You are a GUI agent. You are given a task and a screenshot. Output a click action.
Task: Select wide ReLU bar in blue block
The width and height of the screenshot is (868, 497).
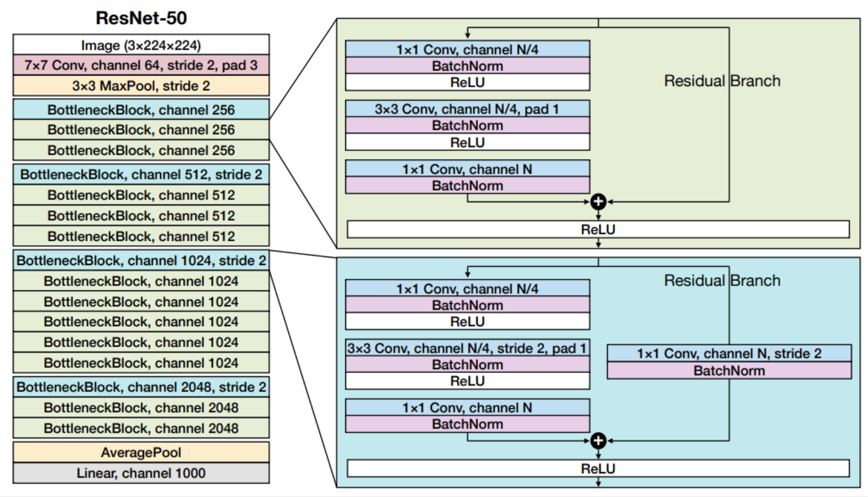tap(598, 468)
